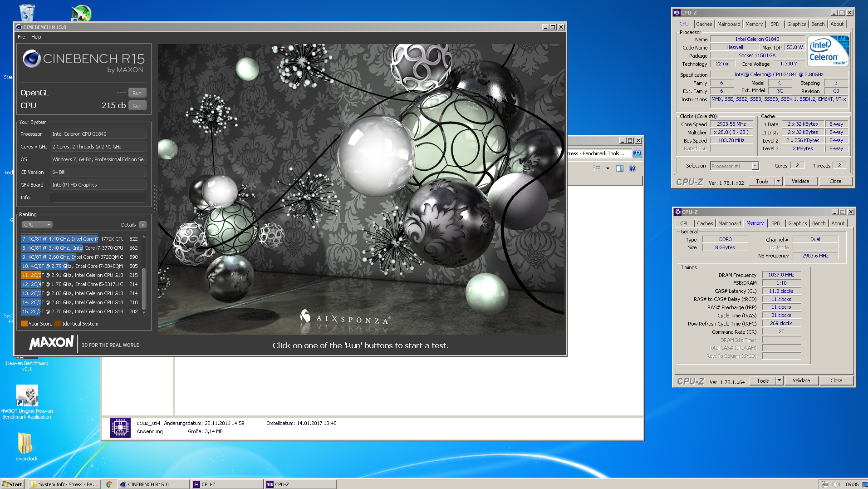Click the brown Identical System swatch
This screenshot has width=868, height=489.
click(58, 324)
